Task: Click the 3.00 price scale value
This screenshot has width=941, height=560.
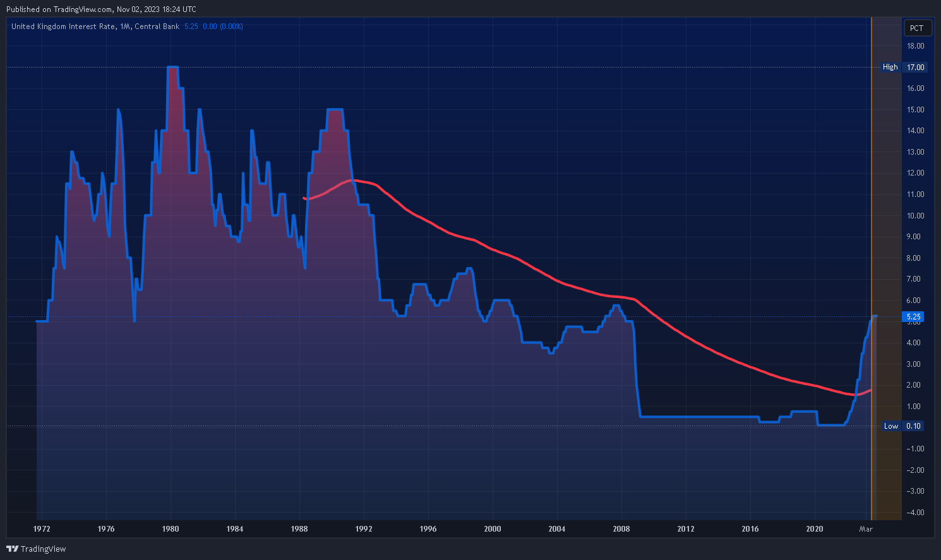Action: (913, 364)
